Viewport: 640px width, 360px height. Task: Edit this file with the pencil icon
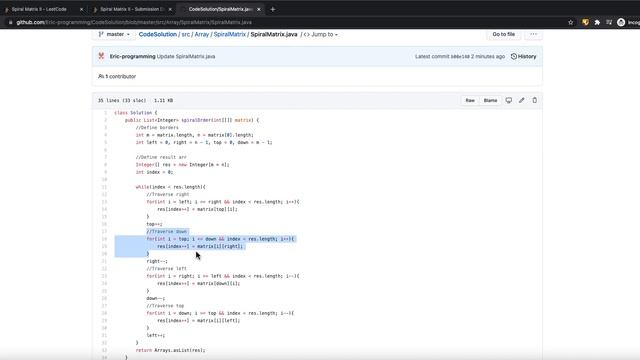click(x=522, y=100)
